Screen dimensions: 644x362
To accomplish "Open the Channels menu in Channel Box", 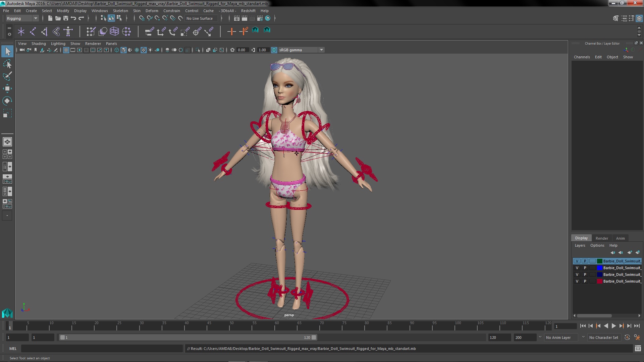I will pyautogui.click(x=582, y=57).
